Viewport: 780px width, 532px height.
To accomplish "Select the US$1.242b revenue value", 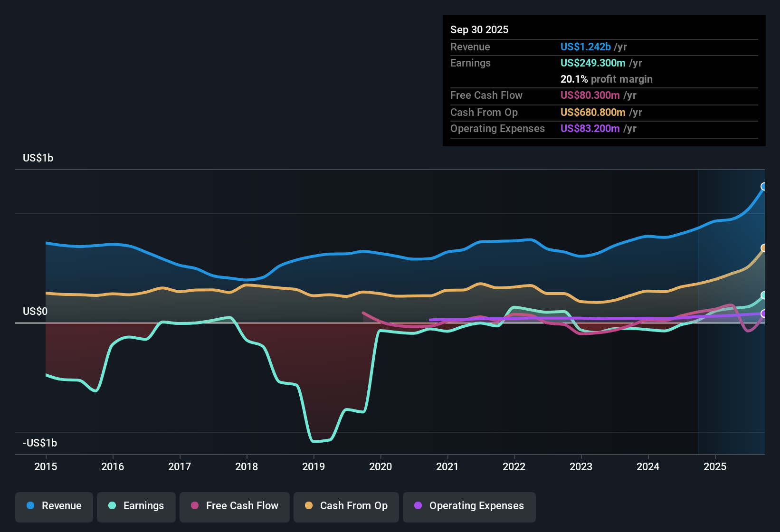I will [x=585, y=47].
